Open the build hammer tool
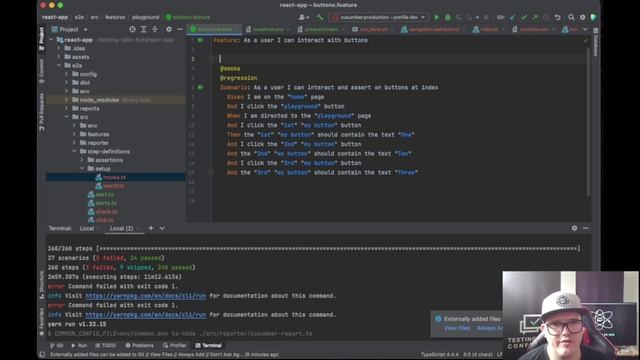 (x=320, y=17)
